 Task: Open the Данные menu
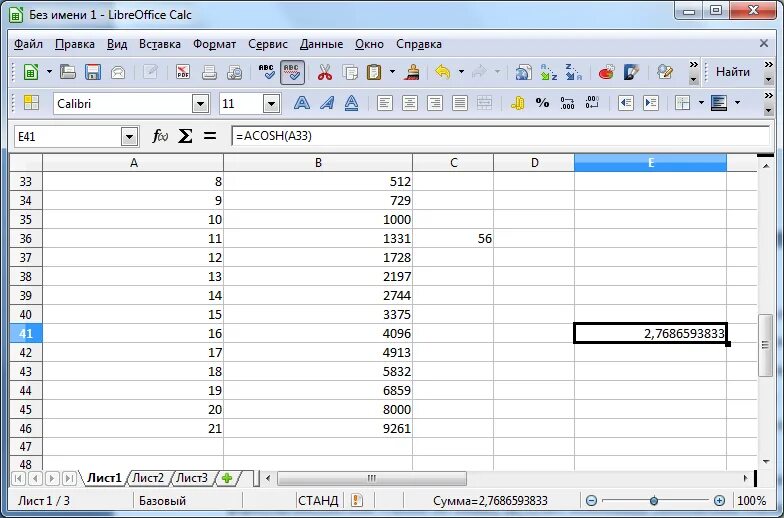(x=322, y=44)
